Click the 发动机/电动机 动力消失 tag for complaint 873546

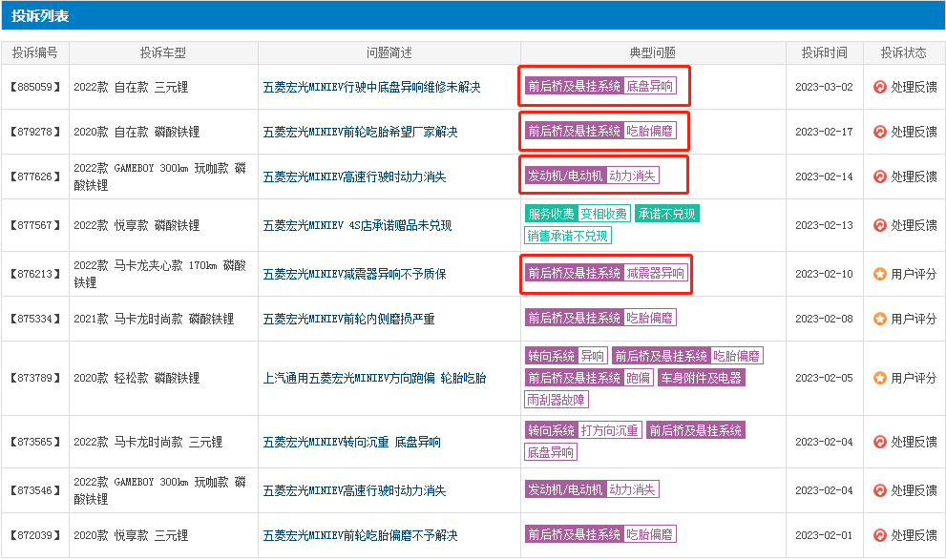(x=592, y=489)
